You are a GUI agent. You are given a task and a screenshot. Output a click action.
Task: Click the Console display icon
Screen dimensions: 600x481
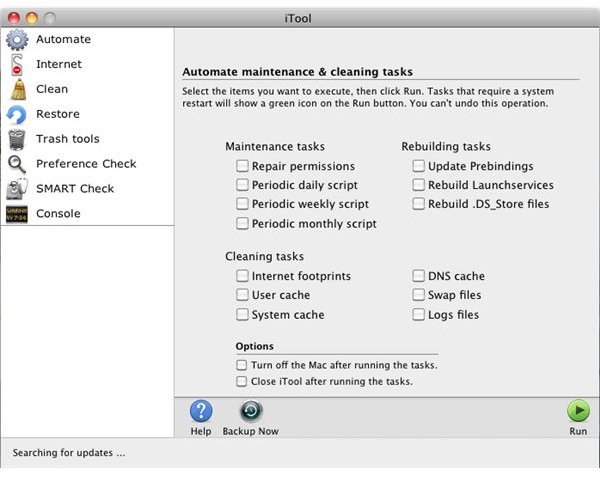pos(17,214)
